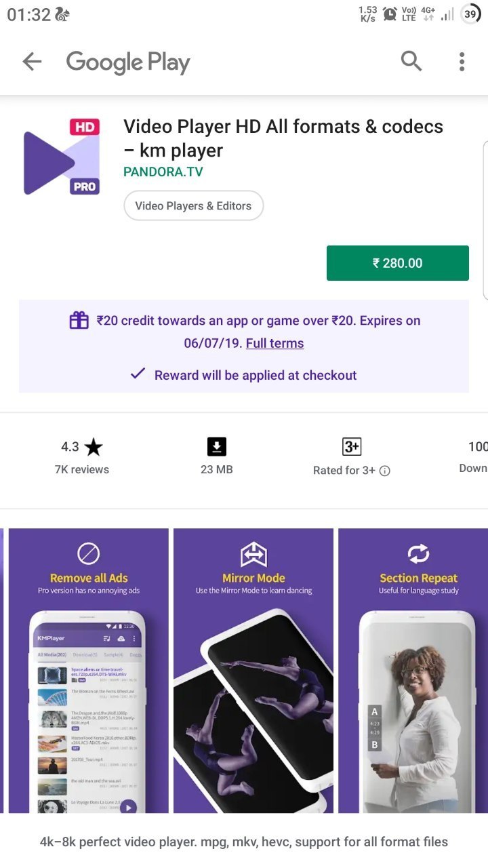View the 7K reviews

[x=81, y=469]
